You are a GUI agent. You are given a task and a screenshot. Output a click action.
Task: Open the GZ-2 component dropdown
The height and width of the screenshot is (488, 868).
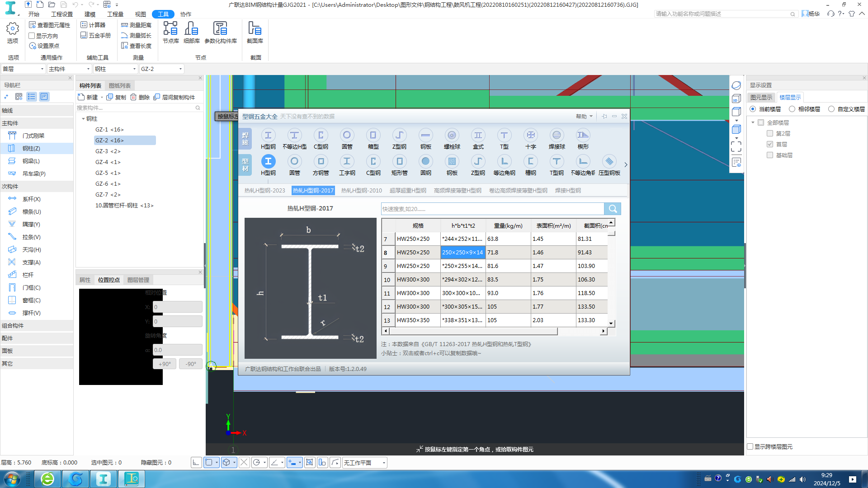pyautogui.click(x=161, y=69)
